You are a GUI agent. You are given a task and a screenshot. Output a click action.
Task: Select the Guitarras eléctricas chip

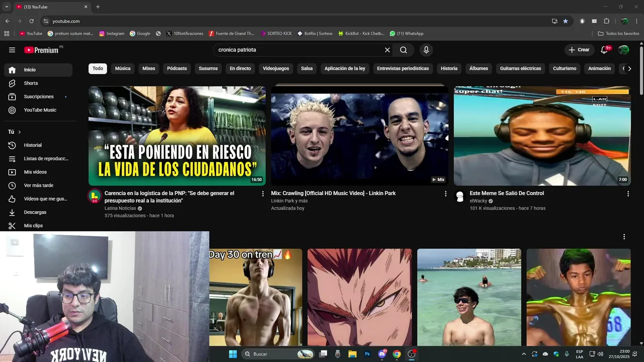tap(521, 68)
